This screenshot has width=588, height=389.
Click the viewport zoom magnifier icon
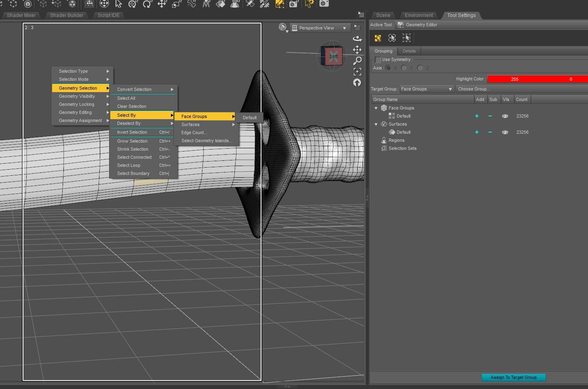coord(358,61)
